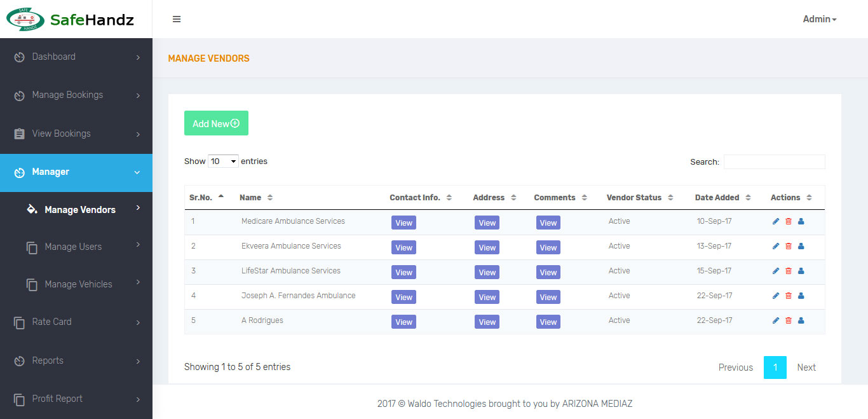Open the show entries count dropdown

(x=223, y=161)
